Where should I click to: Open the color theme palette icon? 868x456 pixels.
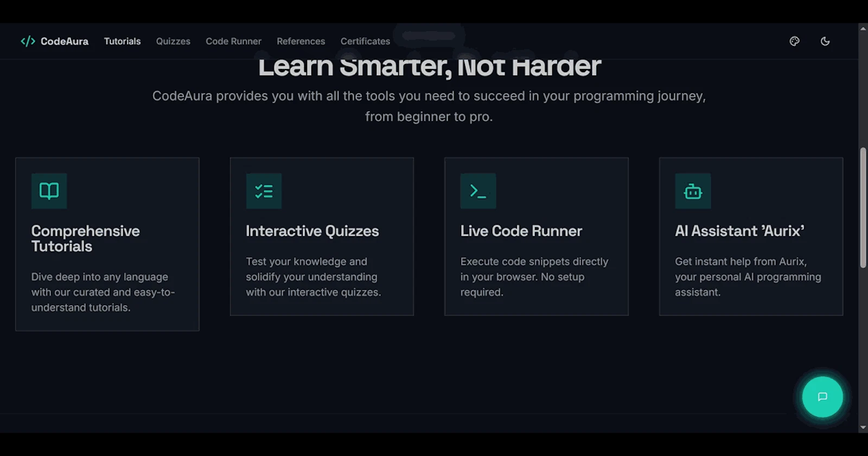point(794,41)
